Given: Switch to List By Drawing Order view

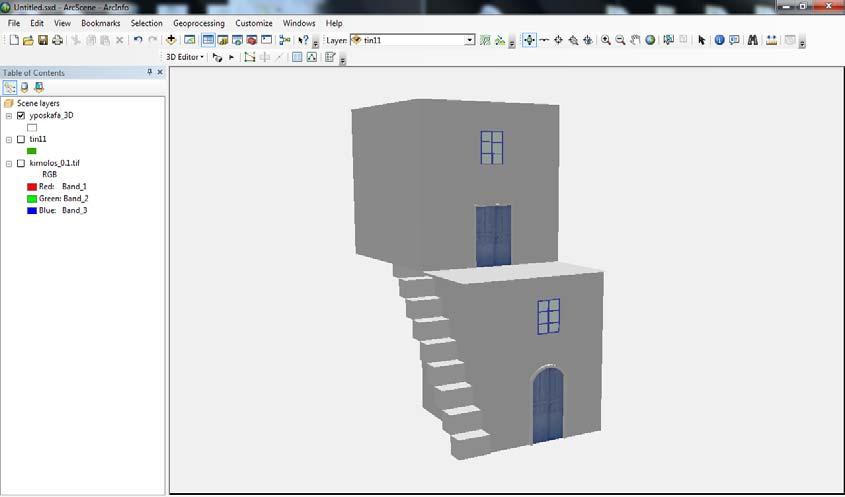Looking at the screenshot, I should (x=10, y=87).
